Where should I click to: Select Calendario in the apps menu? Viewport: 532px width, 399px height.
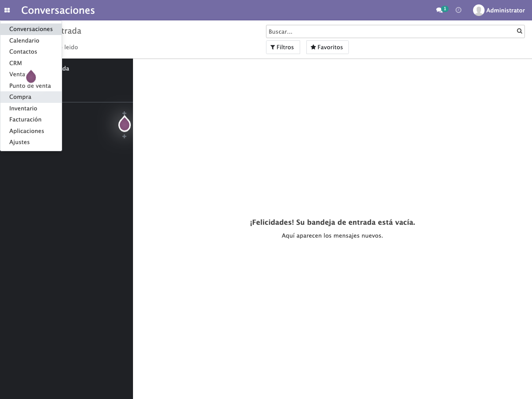(31, 40)
